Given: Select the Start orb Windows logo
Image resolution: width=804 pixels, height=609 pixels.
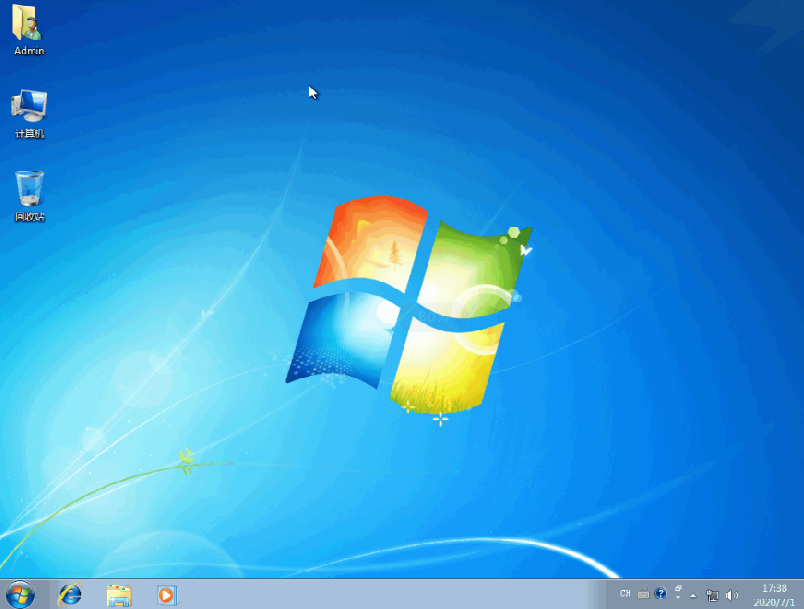Looking at the screenshot, I should coord(17,597).
